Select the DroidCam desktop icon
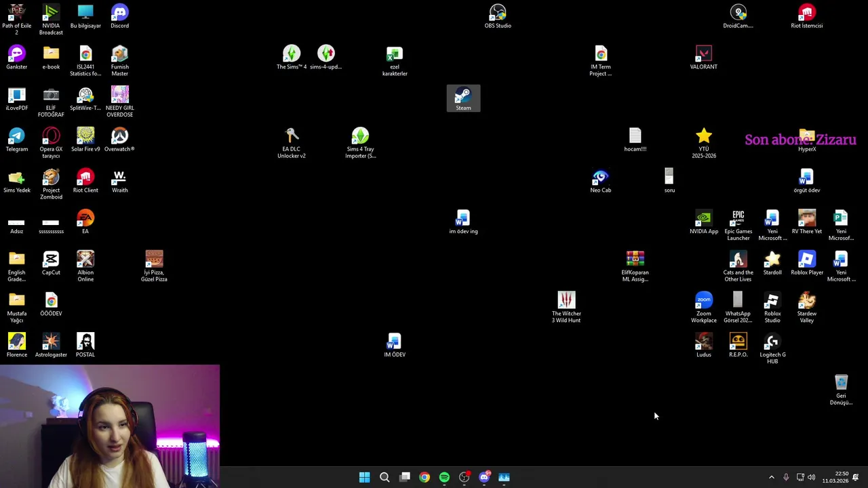This screenshot has width=868, height=488. 738,16
